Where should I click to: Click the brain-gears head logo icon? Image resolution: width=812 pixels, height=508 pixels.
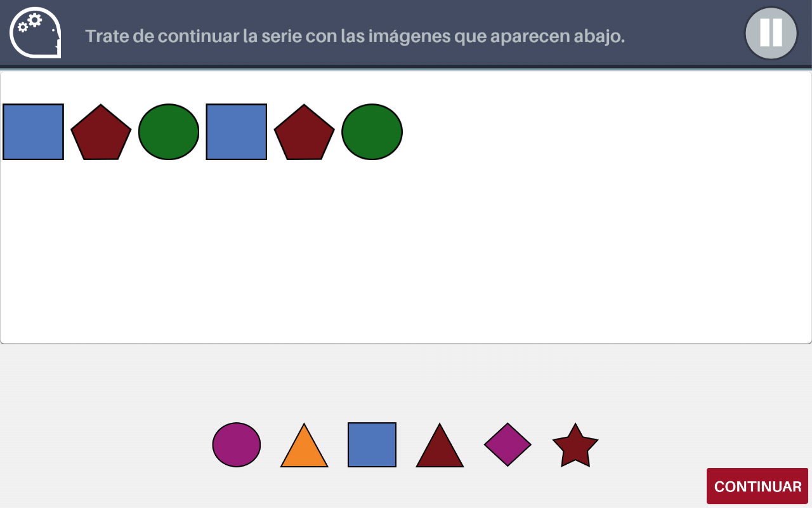(36, 34)
